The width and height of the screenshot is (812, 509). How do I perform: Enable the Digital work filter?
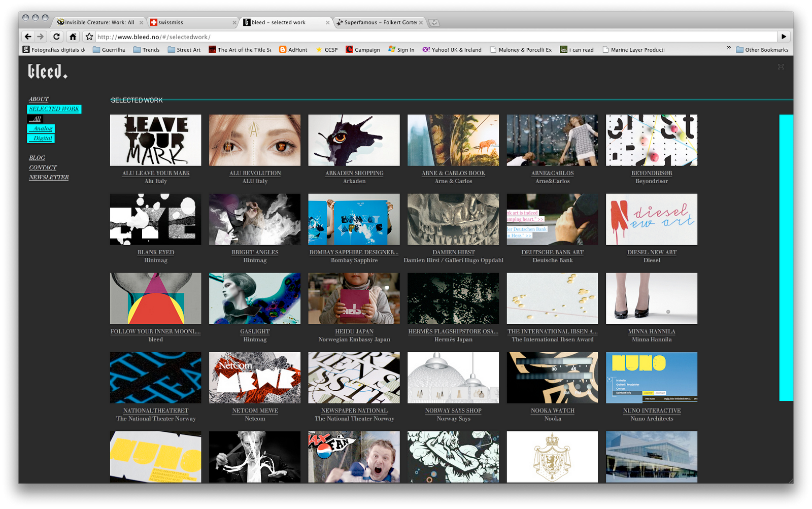tap(41, 138)
